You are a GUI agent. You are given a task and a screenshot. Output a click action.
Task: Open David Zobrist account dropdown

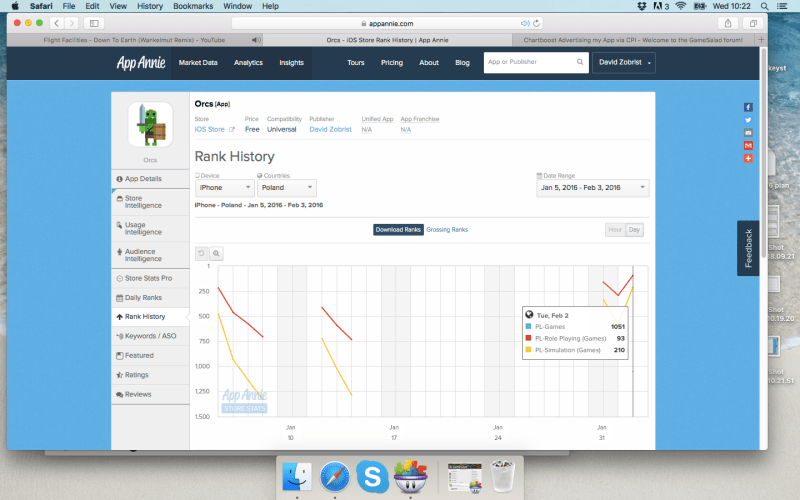624,62
